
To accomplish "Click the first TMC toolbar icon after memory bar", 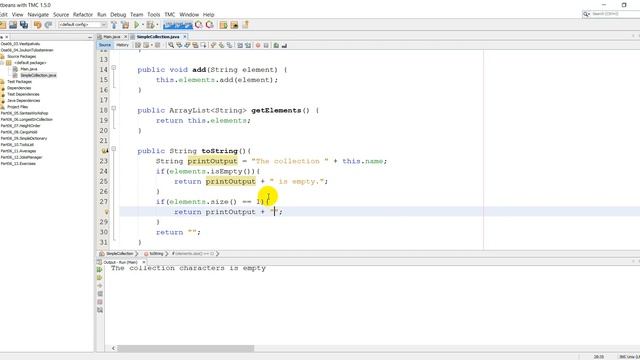I will [199, 25].
